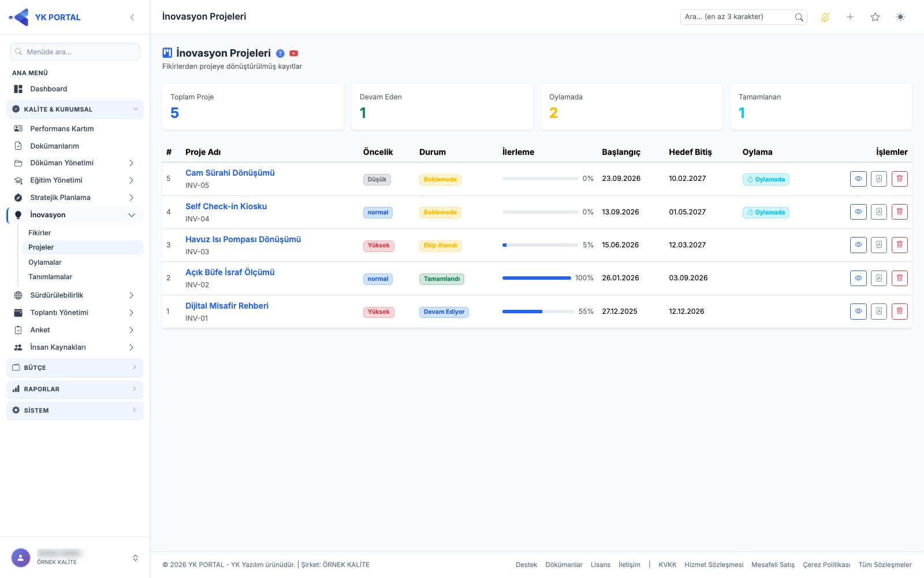Toggle light/dark theme sun icon
The height and width of the screenshot is (578, 924).
click(900, 17)
